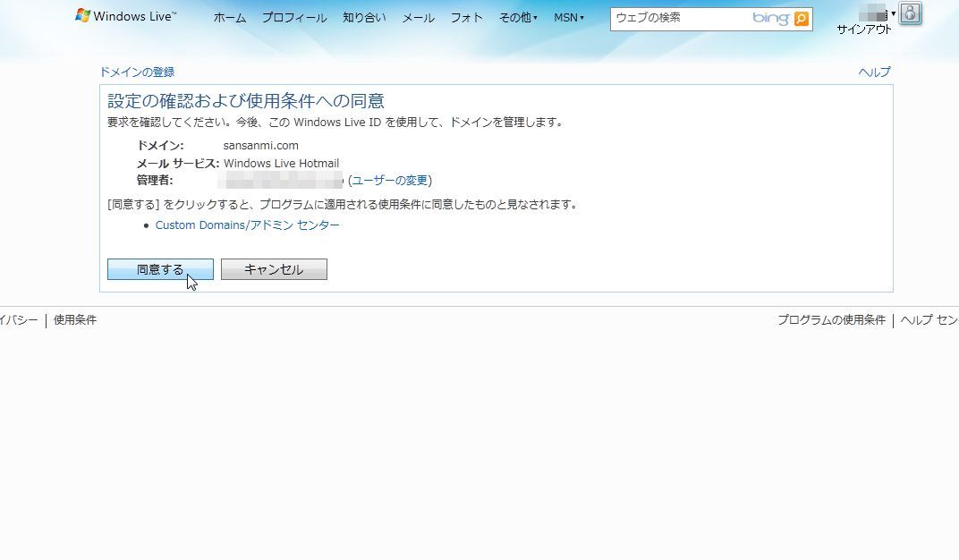The width and height of the screenshot is (959, 560).
Task: Open the 使用条件 footer link
Action: (75, 319)
